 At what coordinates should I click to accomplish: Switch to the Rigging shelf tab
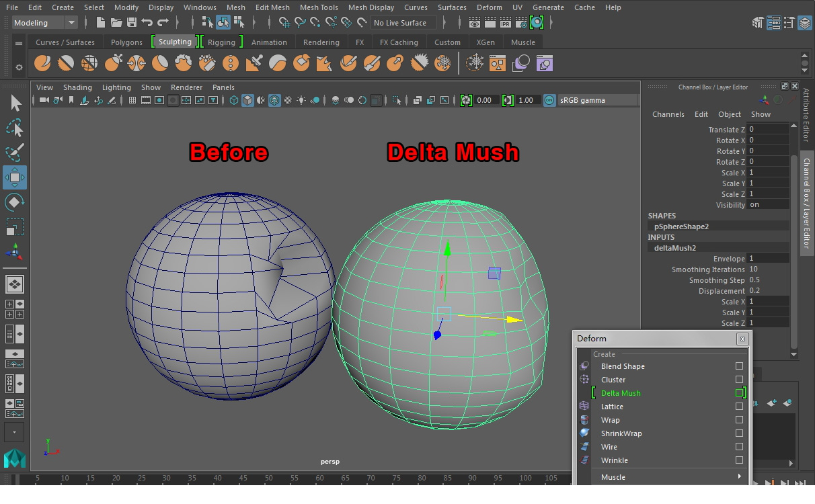[221, 42]
